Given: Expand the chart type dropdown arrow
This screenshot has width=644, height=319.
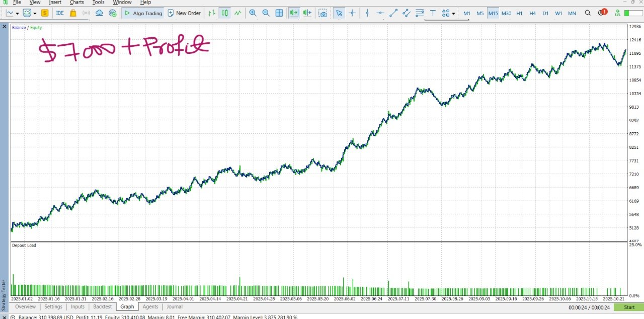Looking at the screenshot, I should 18,14.
